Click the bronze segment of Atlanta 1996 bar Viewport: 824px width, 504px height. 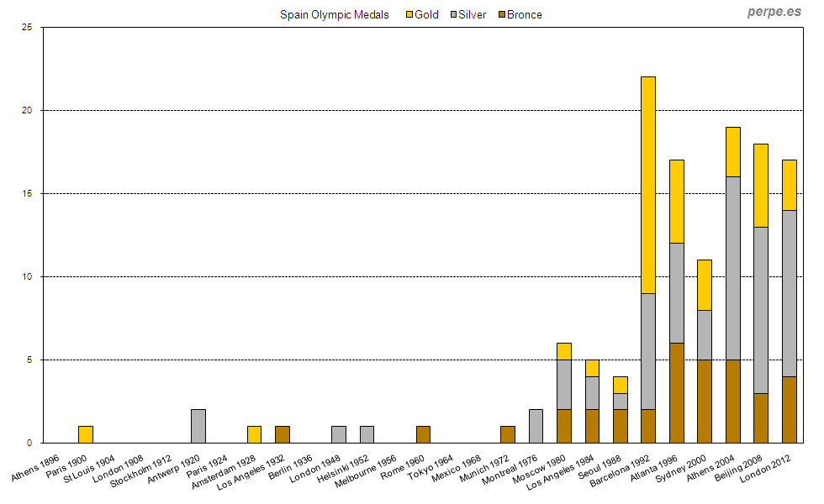tap(676, 392)
